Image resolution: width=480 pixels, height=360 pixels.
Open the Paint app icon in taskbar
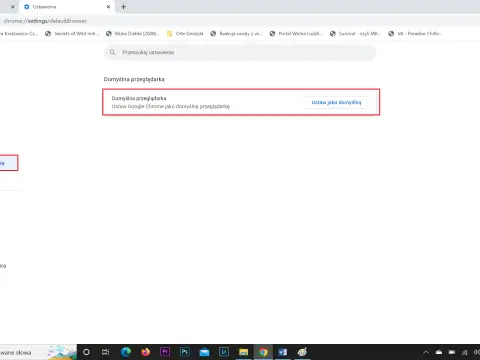[x=302, y=352]
